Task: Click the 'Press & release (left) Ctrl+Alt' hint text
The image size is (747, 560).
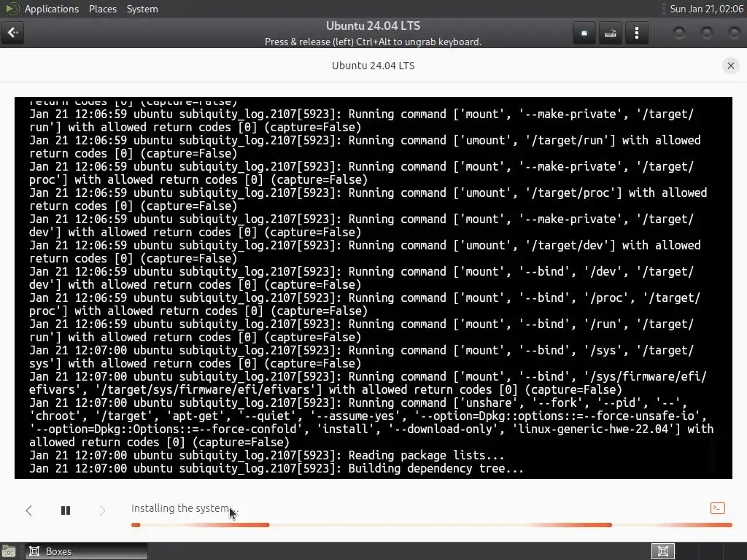Action: click(x=373, y=42)
